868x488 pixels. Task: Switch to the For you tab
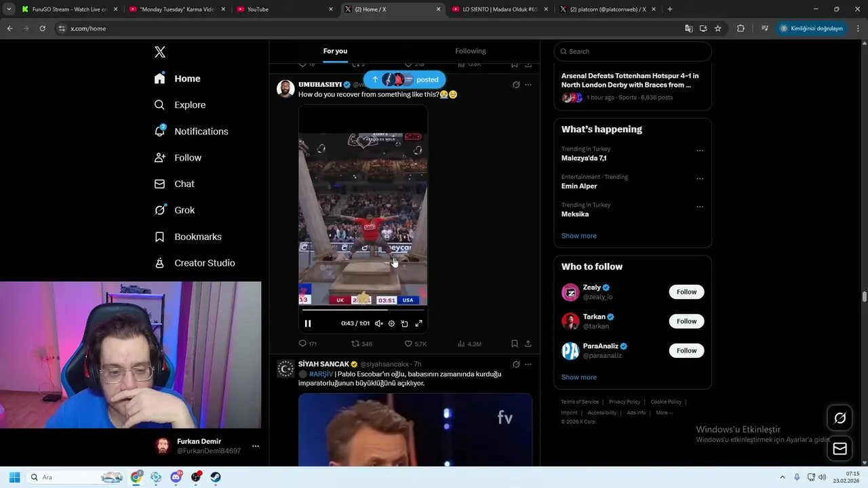(335, 51)
